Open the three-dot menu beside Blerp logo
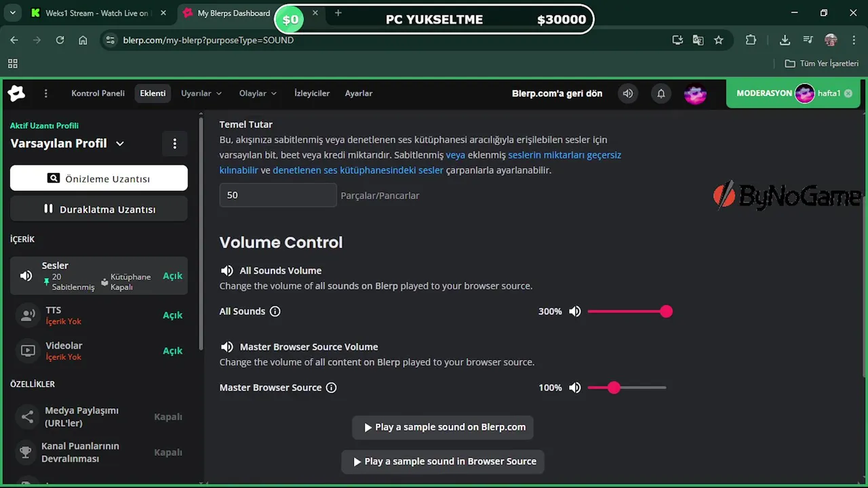868x488 pixels. point(46,94)
